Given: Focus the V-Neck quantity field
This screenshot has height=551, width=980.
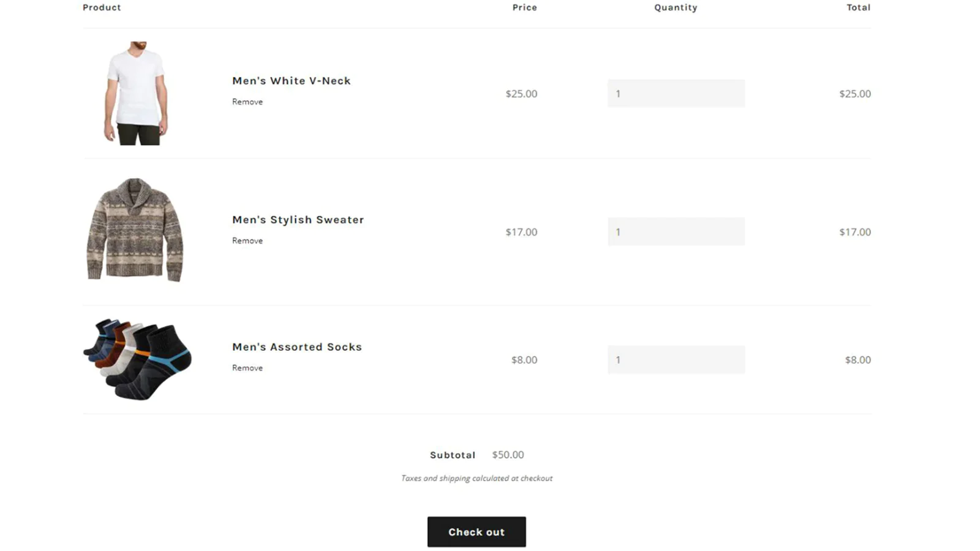Looking at the screenshot, I should [x=676, y=94].
